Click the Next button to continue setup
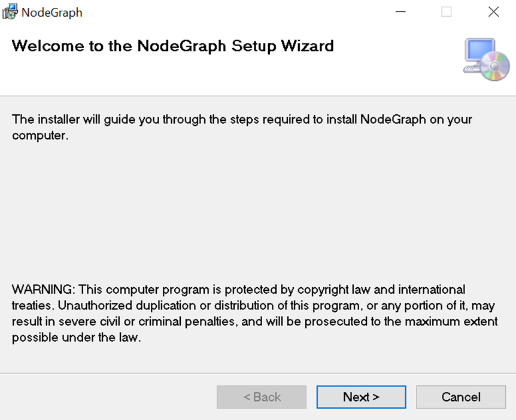The width and height of the screenshot is (516, 420). point(361,397)
